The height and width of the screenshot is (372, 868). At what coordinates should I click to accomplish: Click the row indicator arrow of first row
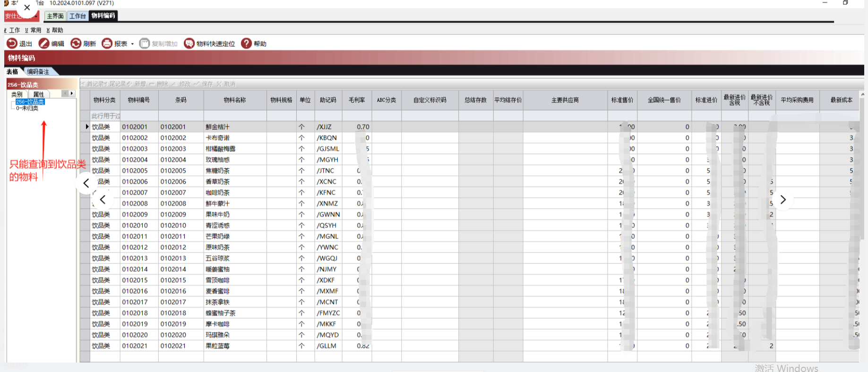[87, 127]
